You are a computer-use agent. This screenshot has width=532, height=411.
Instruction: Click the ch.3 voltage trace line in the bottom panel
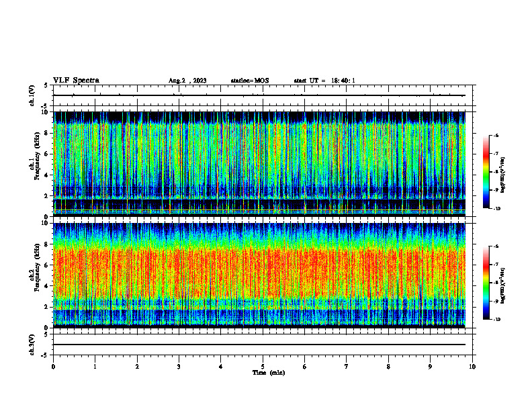point(259,345)
